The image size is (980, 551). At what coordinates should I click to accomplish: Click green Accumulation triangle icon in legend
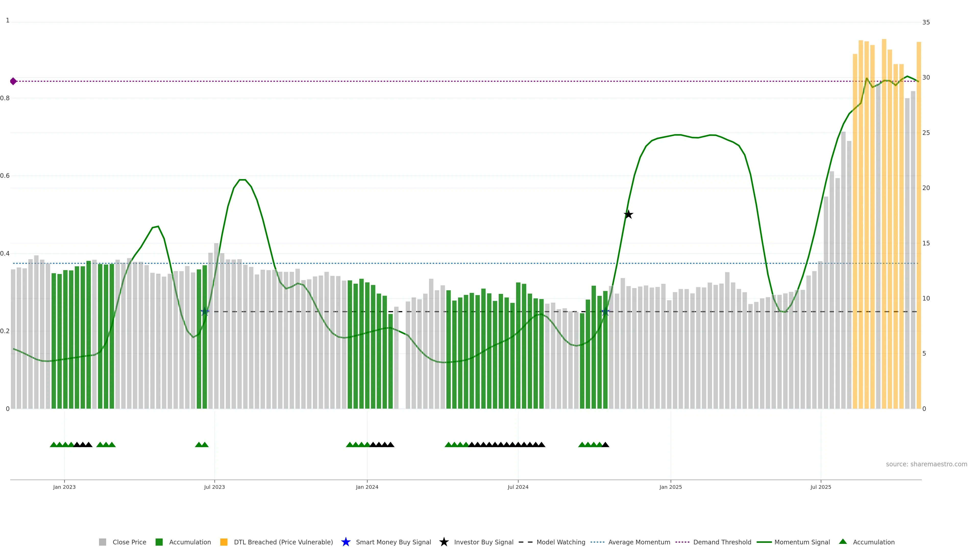pos(843,542)
